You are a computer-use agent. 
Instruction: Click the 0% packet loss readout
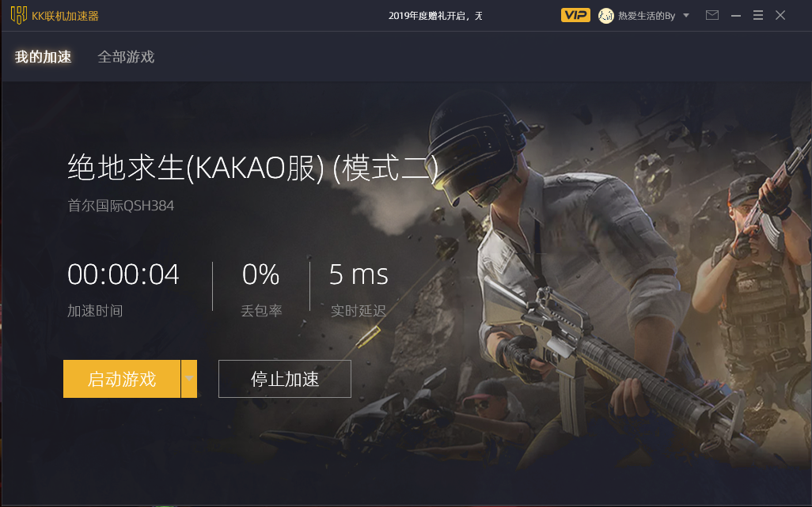click(260, 274)
